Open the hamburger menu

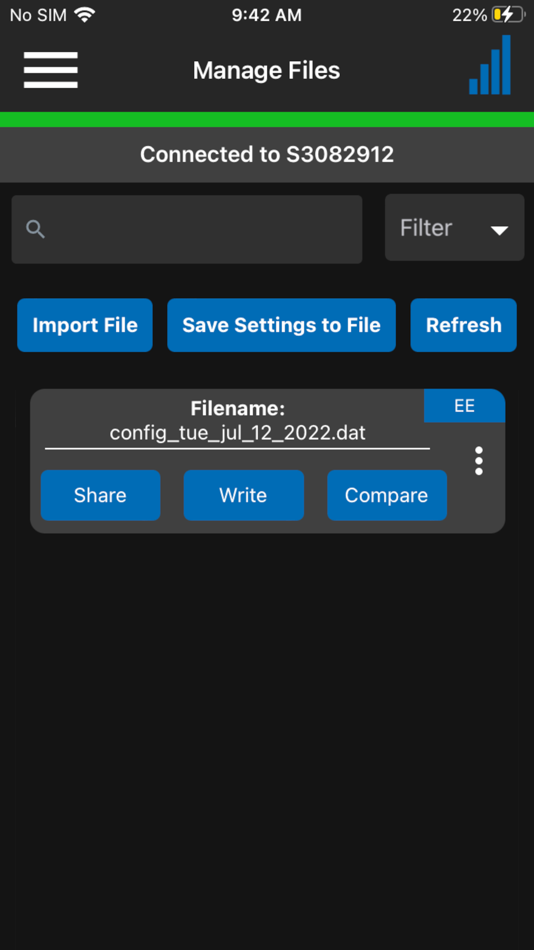point(50,70)
